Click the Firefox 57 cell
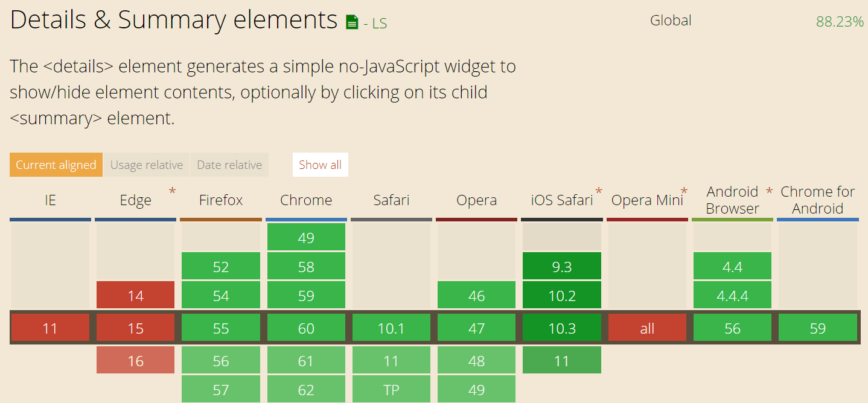 (221, 389)
